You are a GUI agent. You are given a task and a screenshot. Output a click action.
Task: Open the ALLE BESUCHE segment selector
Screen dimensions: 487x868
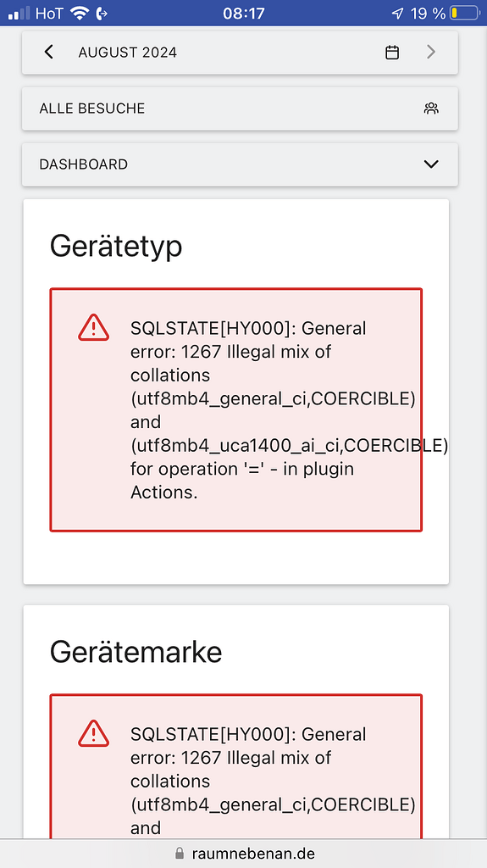[241, 108]
